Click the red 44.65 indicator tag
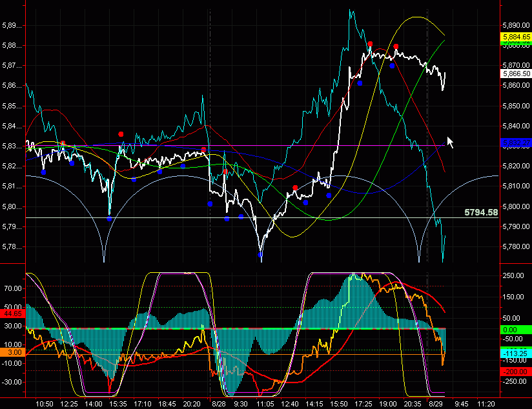Viewport: 532px width, 409px height. [x=12, y=314]
